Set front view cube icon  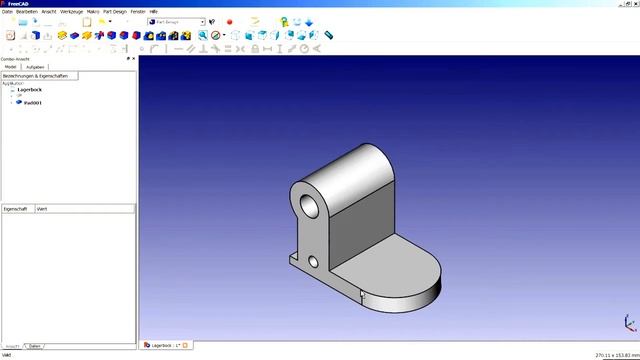[249, 36]
